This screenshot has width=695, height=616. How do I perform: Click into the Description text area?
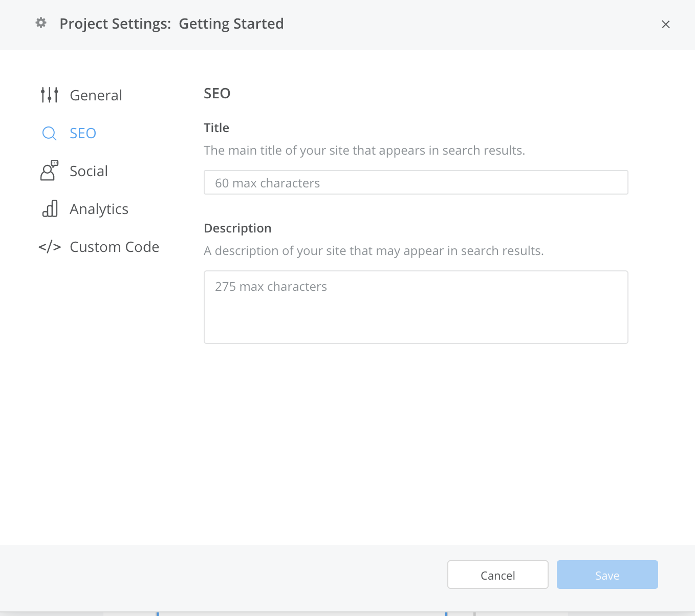416,307
